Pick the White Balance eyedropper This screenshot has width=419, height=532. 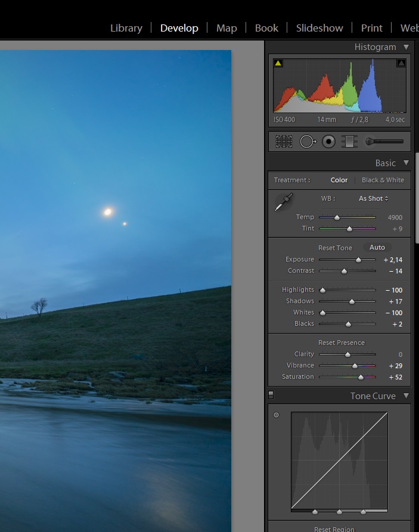[284, 203]
